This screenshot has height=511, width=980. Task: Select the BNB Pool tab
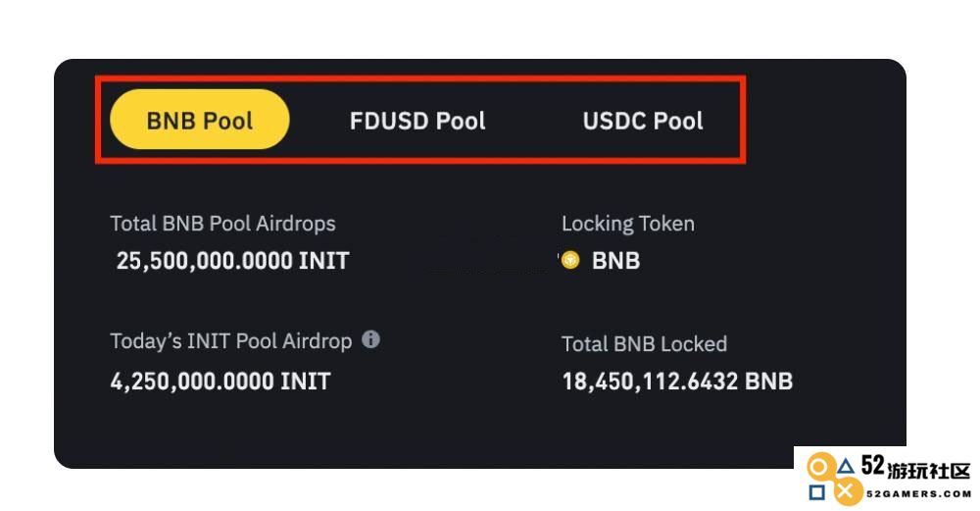coord(199,120)
